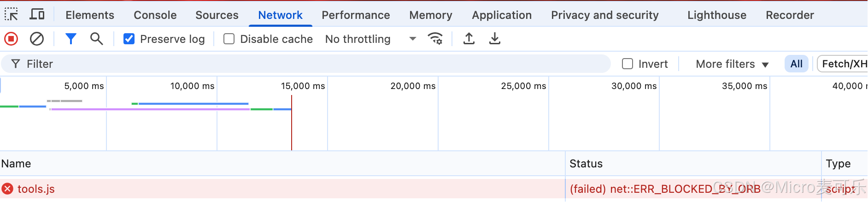Stop recording the network log
The width and height of the screenshot is (868, 202).
(11, 39)
